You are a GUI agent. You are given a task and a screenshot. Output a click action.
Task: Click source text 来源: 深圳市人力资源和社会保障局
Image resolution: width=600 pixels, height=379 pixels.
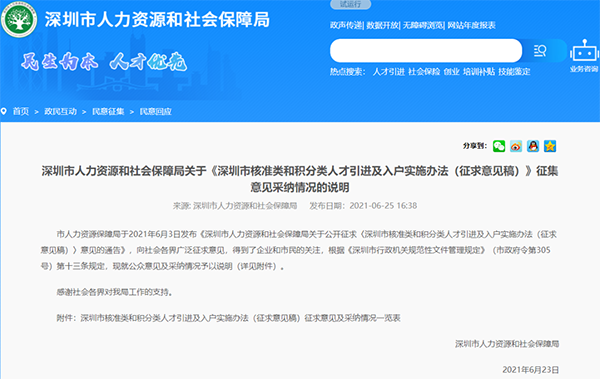pyautogui.click(x=235, y=206)
